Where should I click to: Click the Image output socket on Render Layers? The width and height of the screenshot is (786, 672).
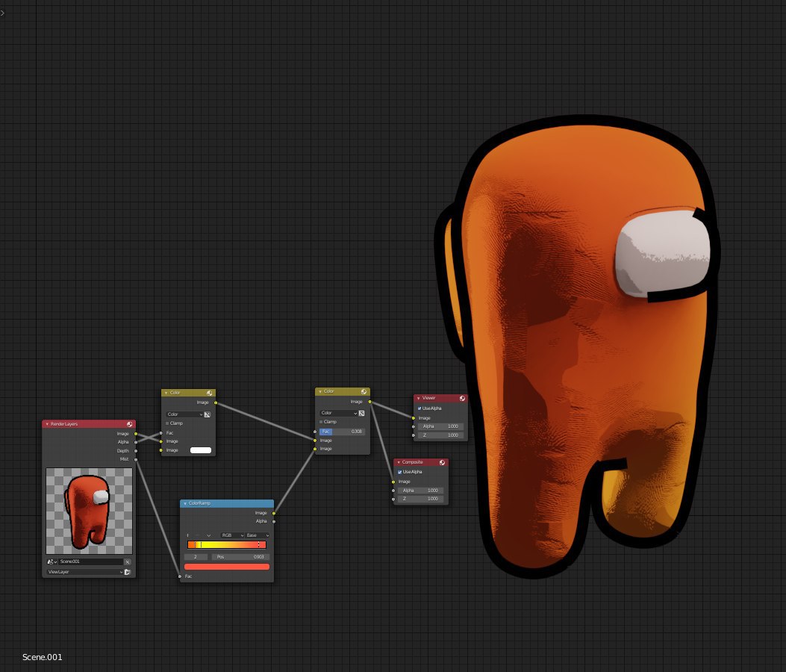(x=136, y=434)
